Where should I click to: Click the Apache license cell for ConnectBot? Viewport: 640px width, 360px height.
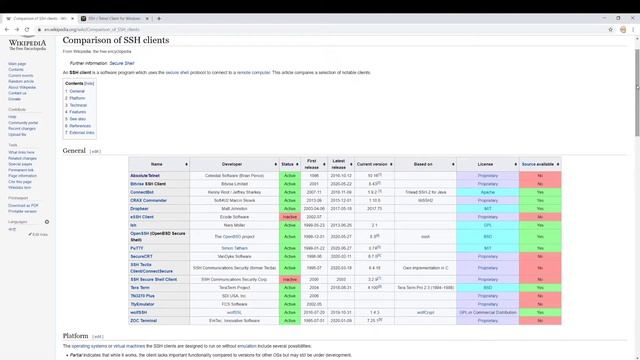point(487,192)
